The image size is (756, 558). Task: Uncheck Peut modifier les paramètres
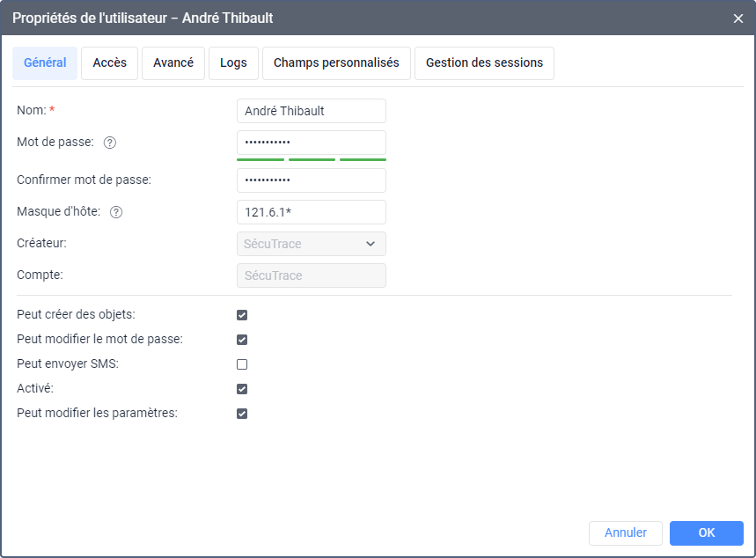click(x=242, y=414)
